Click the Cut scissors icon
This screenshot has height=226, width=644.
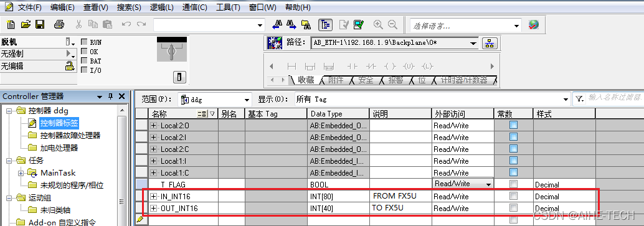click(79, 25)
